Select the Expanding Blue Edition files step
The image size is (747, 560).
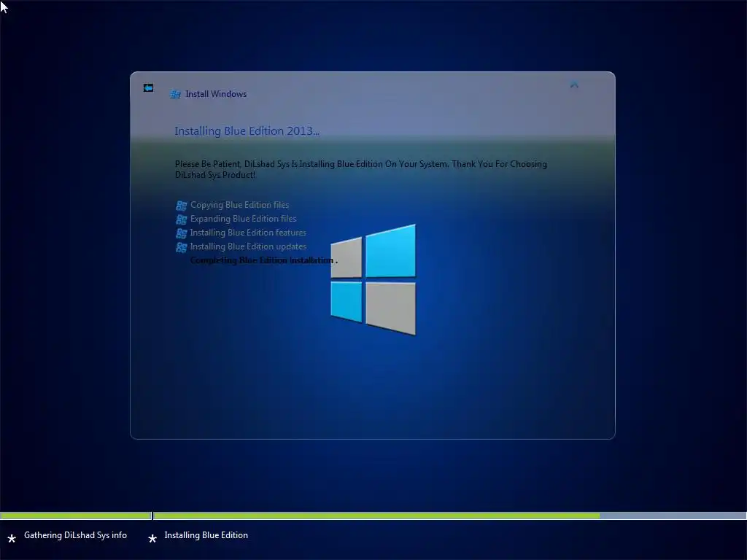click(243, 219)
